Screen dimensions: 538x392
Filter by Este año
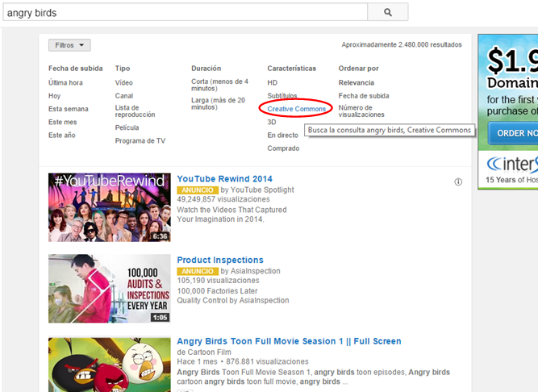tap(62, 136)
